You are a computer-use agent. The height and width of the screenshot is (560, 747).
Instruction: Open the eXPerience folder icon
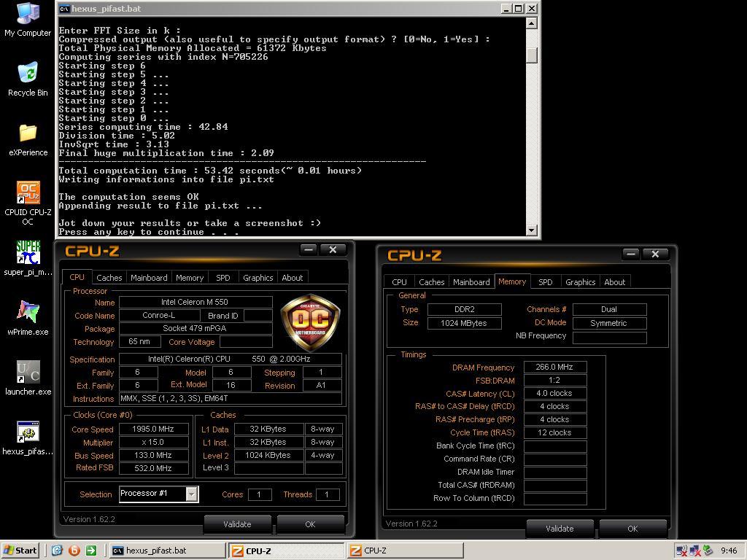pyautogui.click(x=28, y=139)
